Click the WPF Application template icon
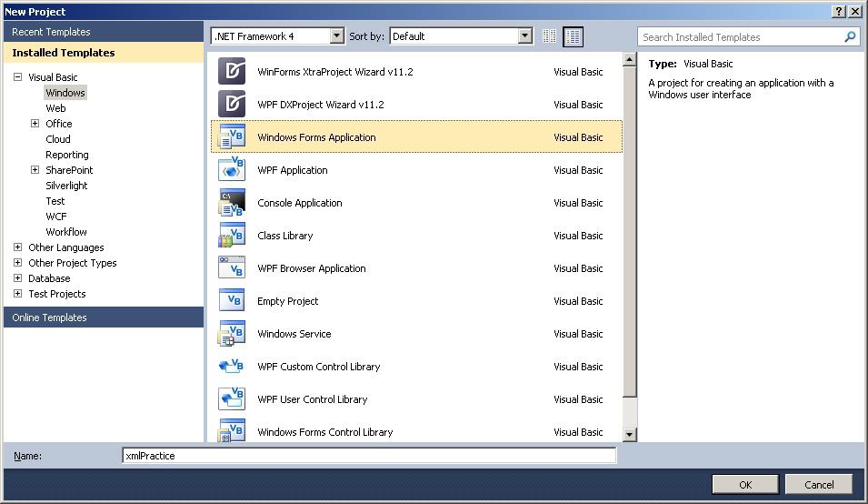This screenshot has width=868, height=504. (x=232, y=169)
